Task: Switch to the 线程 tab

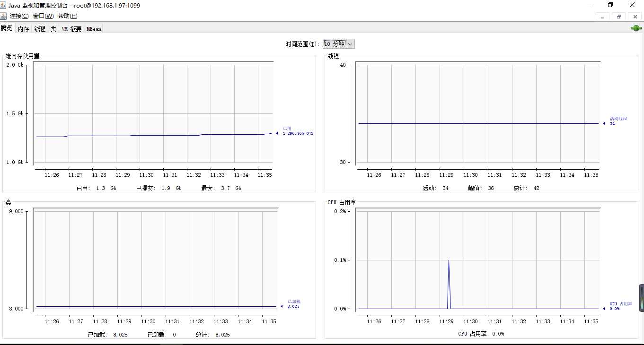Action: click(40, 29)
